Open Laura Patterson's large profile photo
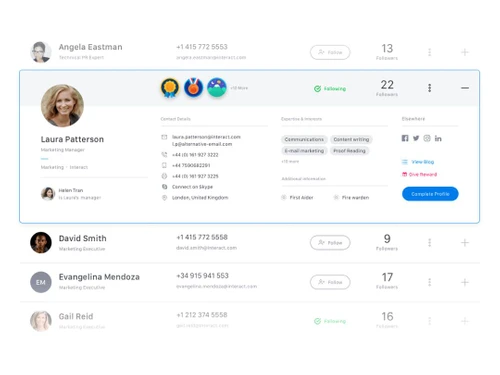The image size is (500, 375). point(62,106)
